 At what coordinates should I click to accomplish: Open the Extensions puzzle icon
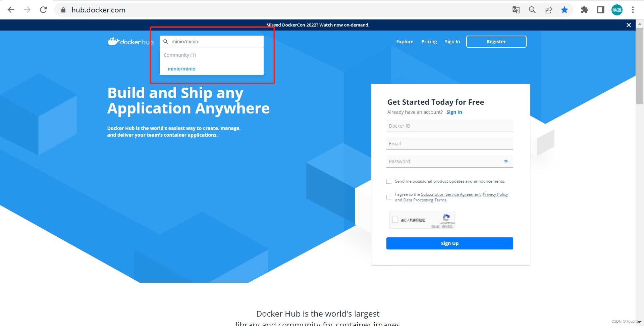tap(585, 10)
